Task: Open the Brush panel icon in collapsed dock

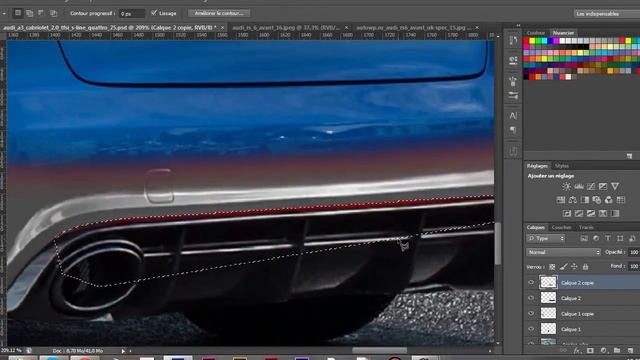Action: pos(513,81)
